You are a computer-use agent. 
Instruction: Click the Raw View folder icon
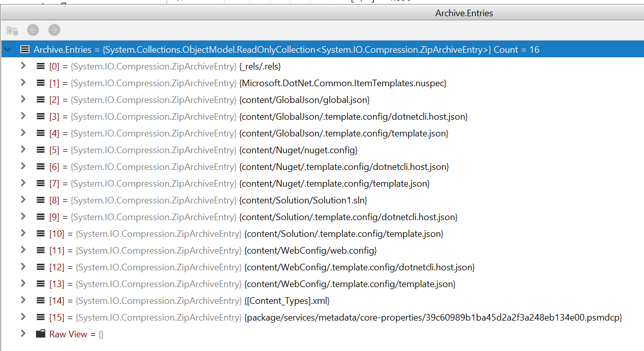coord(41,334)
